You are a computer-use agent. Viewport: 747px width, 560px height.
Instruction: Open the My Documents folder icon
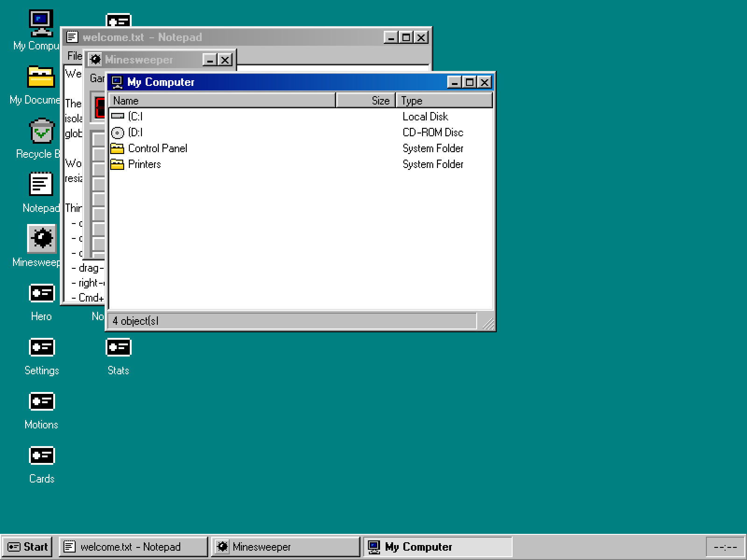coord(42,77)
